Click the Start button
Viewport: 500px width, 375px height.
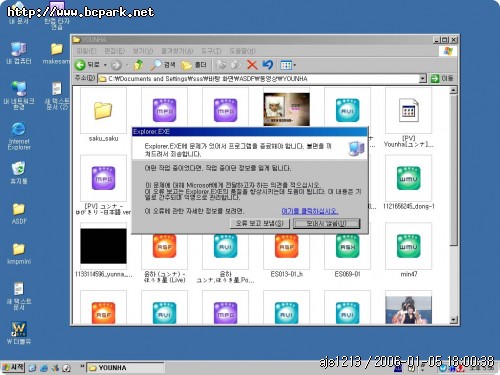click(13, 367)
